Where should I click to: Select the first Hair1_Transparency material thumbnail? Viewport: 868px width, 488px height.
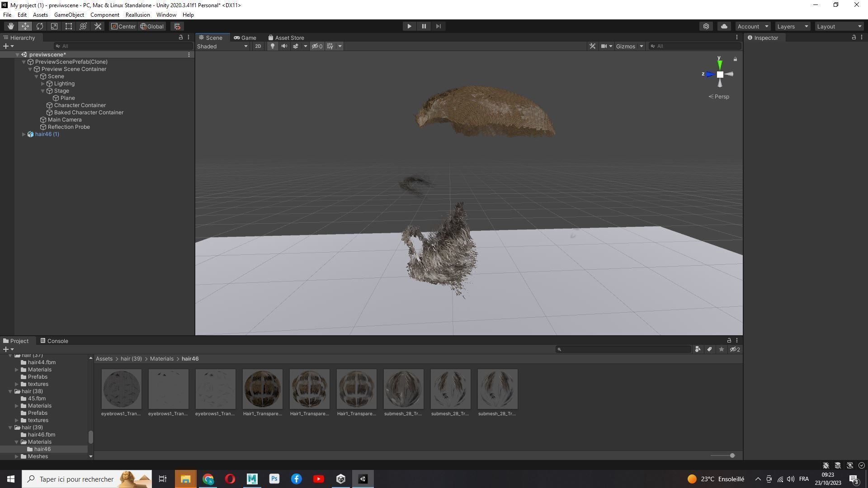tap(262, 389)
